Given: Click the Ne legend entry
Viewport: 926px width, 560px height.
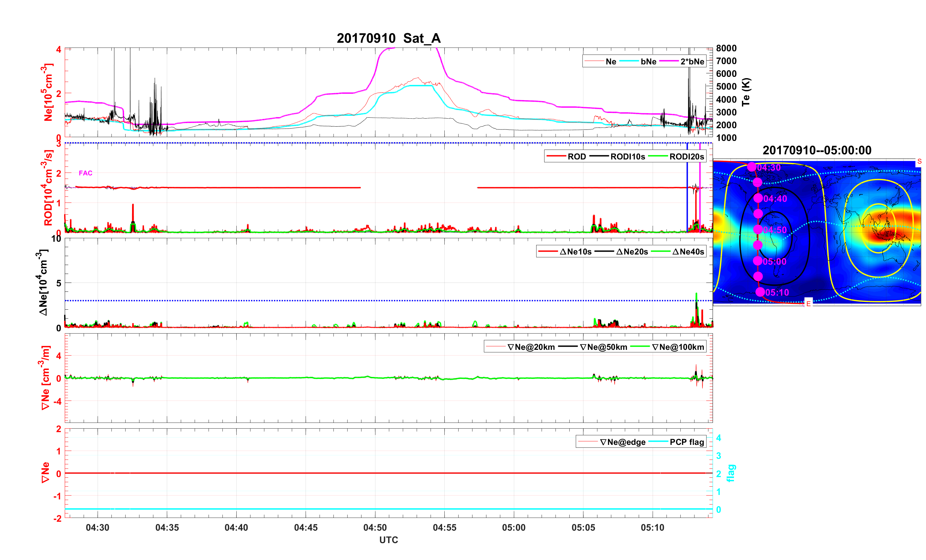Looking at the screenshot, I should click(611, 61).
